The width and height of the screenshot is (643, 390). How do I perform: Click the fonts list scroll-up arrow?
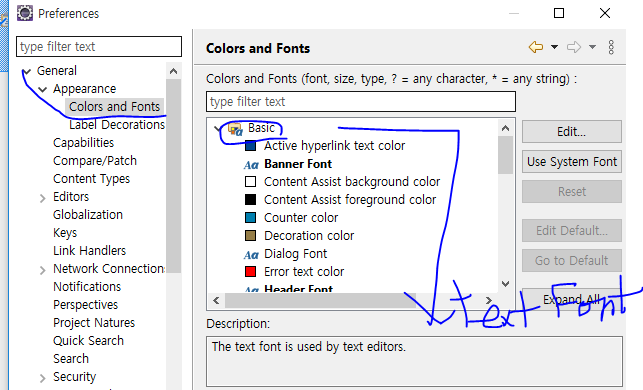505,128
